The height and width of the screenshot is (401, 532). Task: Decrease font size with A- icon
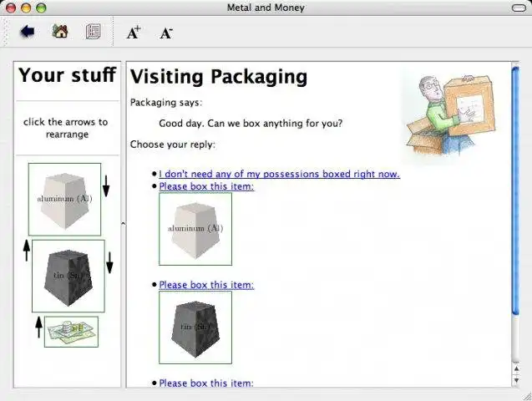point(166,33)
